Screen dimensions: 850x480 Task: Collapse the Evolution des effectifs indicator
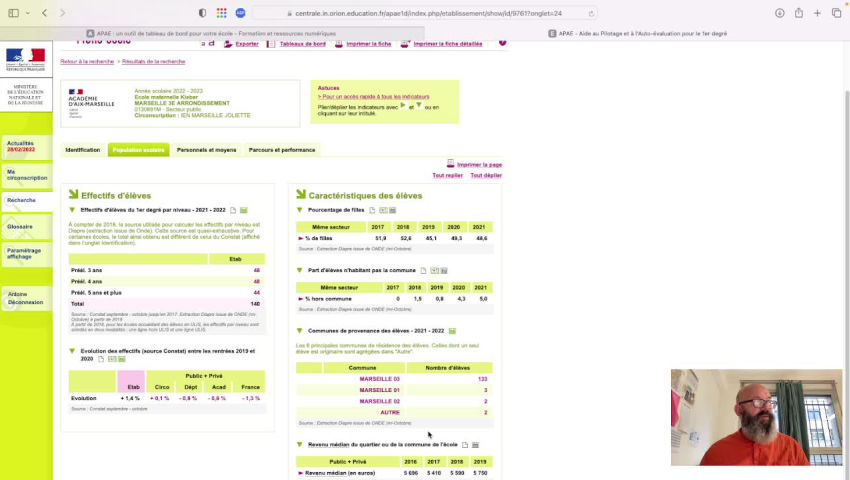tap(72, 351)
